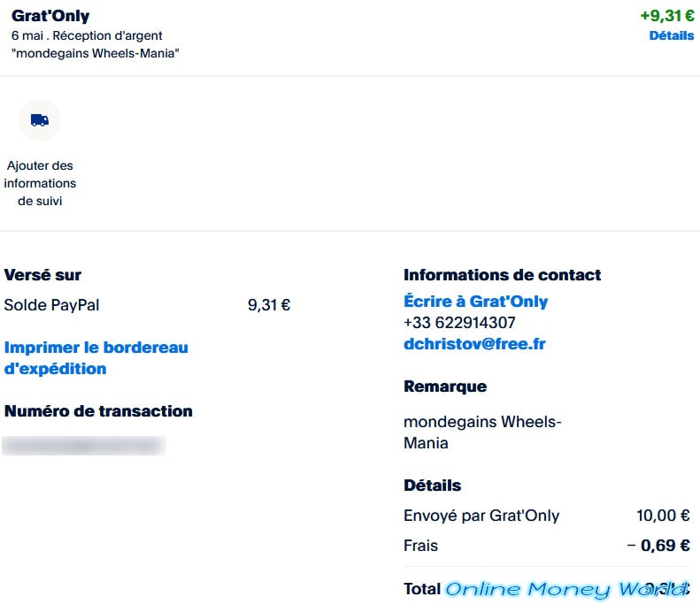Click the Frais 0,69 € fee amount
Viewport: 700px width, 612px height.
coord(659,546)
